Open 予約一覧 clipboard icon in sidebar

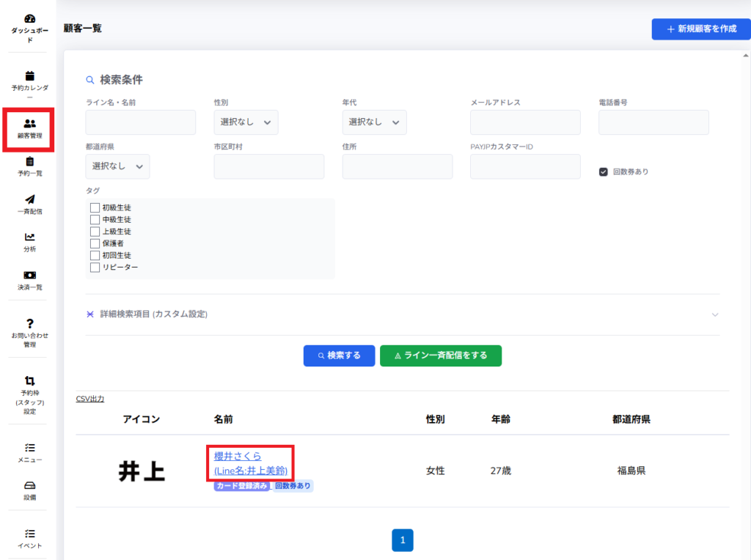(x=29, y=161)
